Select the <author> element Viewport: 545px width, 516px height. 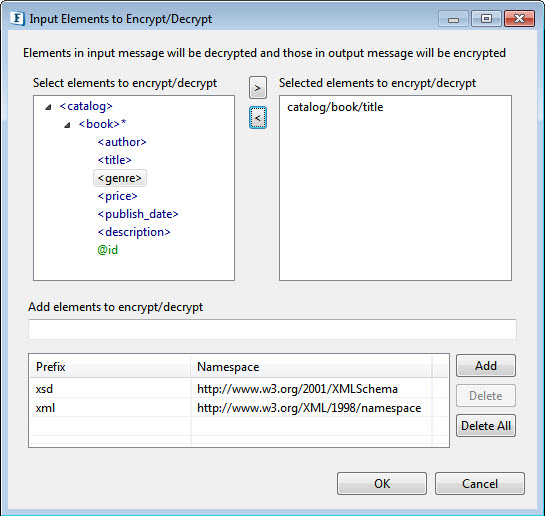click(122, 142)
